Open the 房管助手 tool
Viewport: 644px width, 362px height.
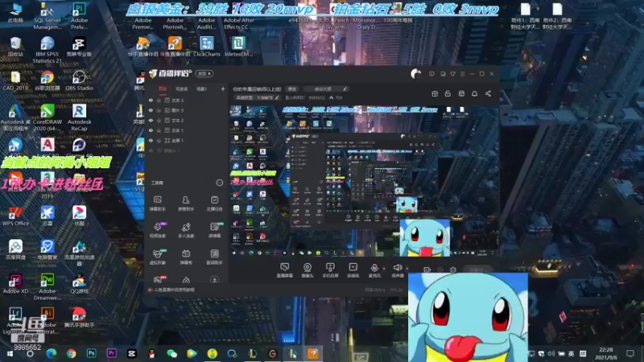click(186, 204)
